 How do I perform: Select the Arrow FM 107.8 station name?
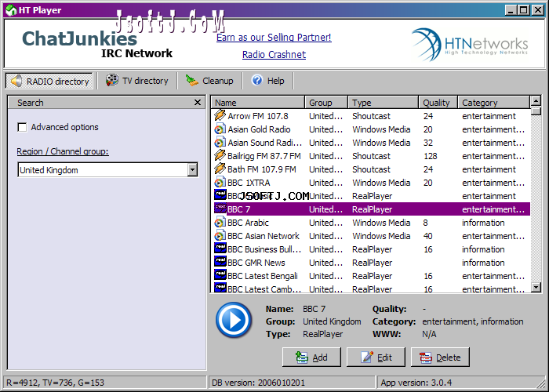[x=258, y=116]
